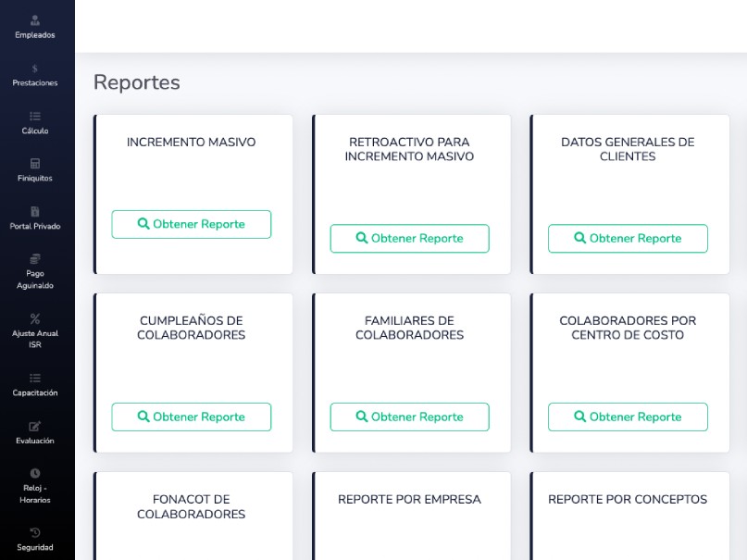Select the Reporte por Empresa card
The image size is (747, 560).
coord(409,501)
